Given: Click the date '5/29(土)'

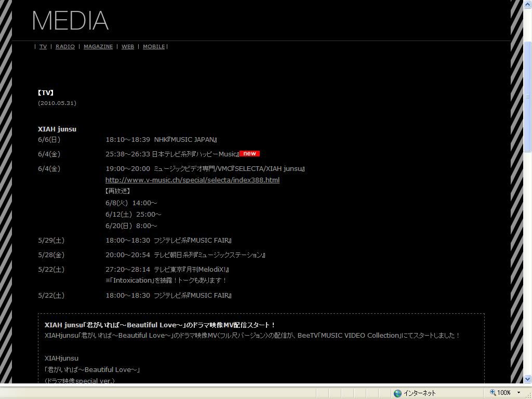Looking at the screenshot, I should [x=51, y=241].
